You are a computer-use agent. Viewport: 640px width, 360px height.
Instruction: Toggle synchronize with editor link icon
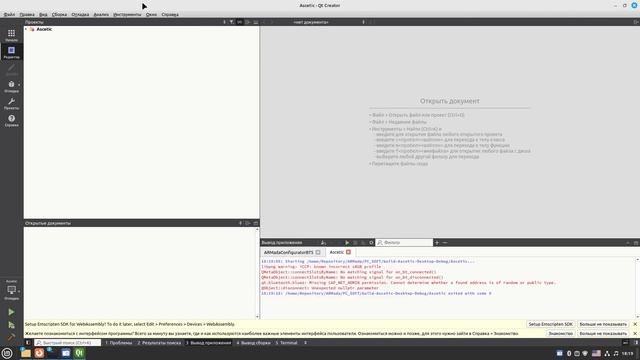pos(240,22)
